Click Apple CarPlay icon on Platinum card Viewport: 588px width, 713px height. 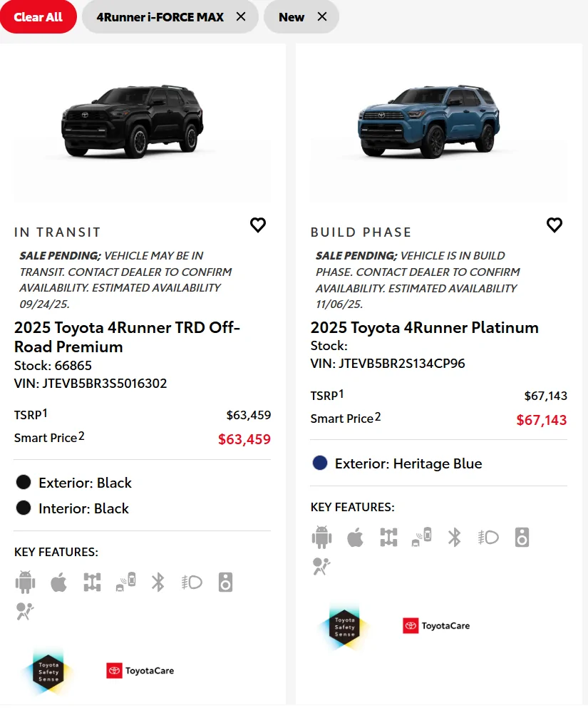(x=355, y=537)
